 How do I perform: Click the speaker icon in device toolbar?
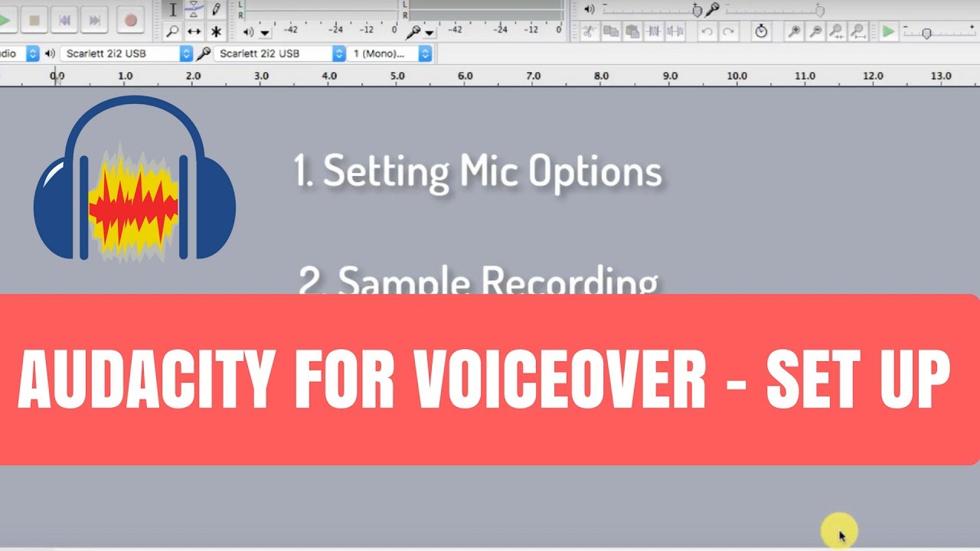pyautogui.click(x=50, y=54)
